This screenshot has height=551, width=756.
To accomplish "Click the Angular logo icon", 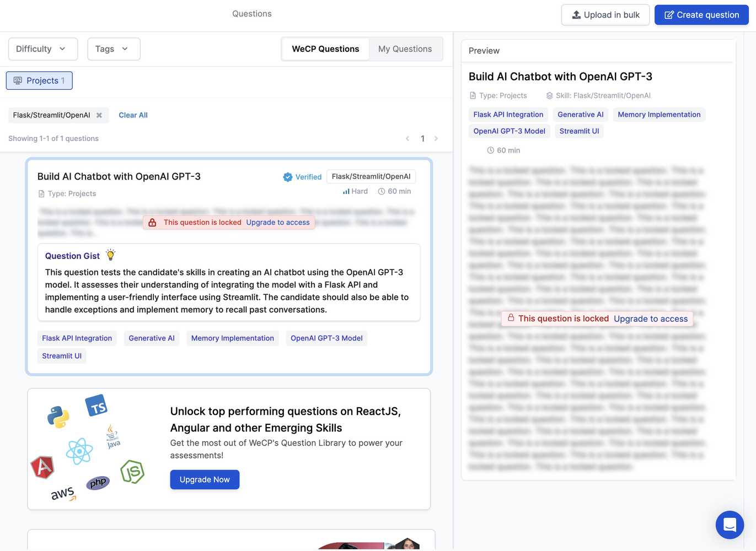I will pyautogui.click(x=42, y=467).
